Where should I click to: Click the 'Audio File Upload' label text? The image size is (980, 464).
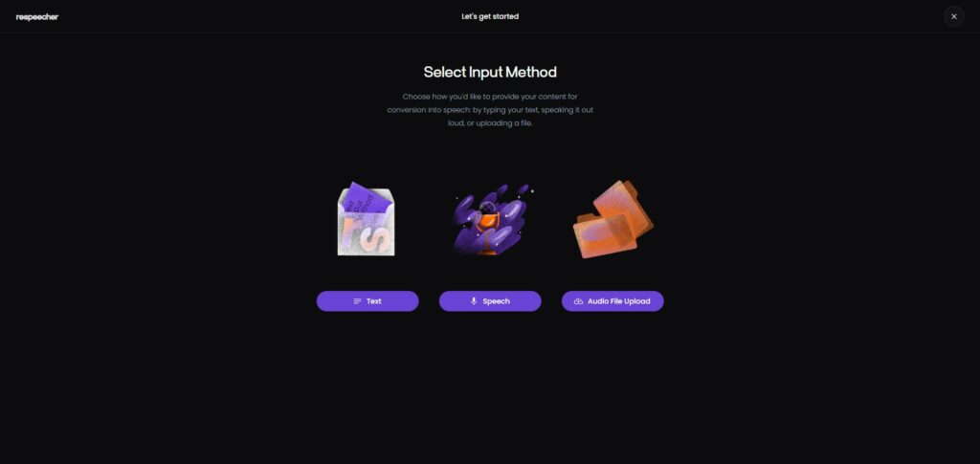pyautogui.click(x=619, y=301)
